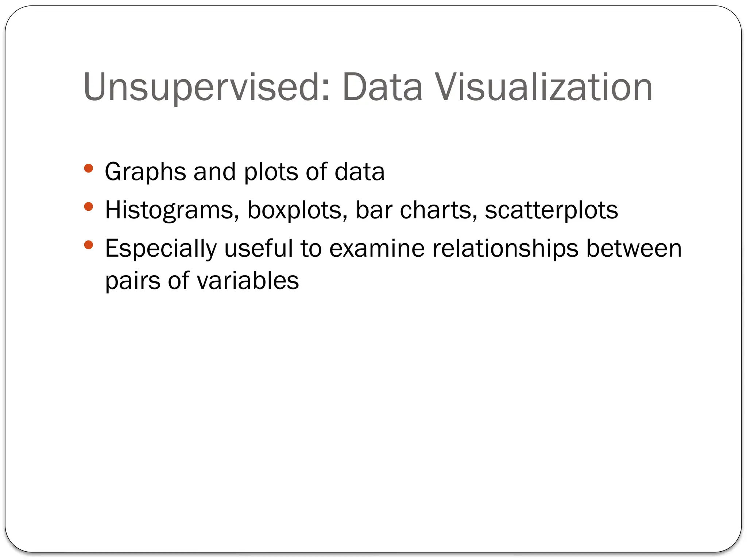Viewport: 747px width, 560px height.
Task: Click the word 'scatterplots'
Action: (x=551, y=210)
